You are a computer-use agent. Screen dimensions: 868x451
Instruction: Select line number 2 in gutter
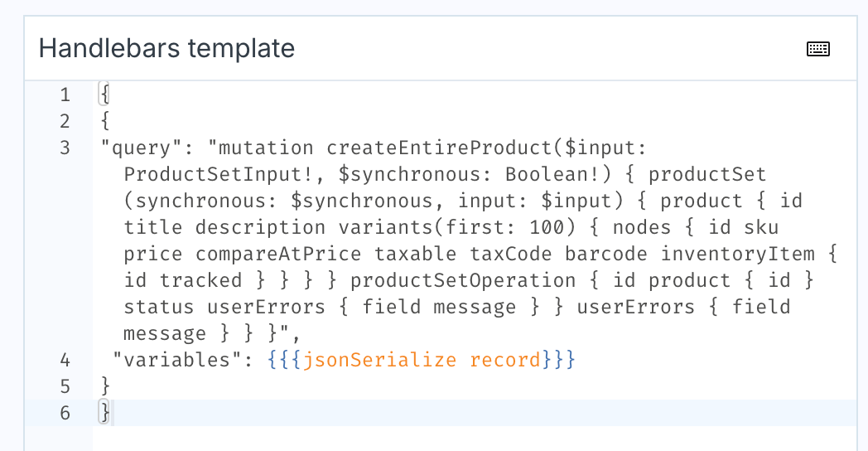pyautogui.click(x=65, y=121)
